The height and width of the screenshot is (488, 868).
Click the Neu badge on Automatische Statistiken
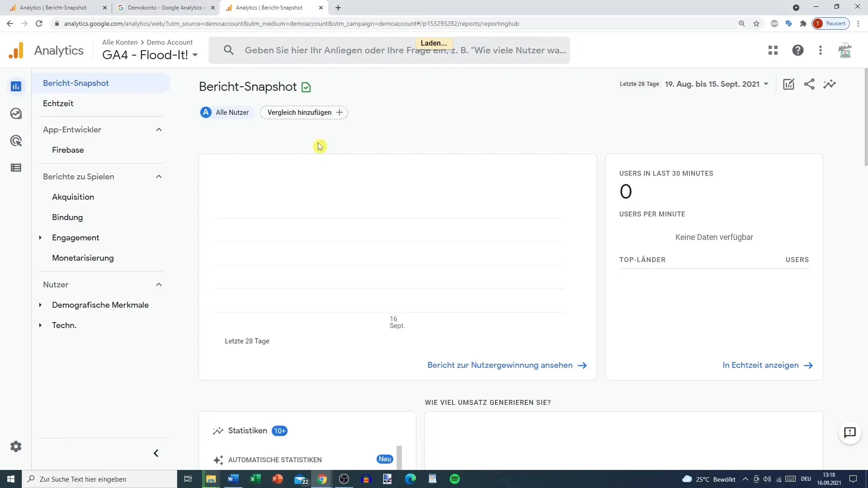click(x=385, y=459)
